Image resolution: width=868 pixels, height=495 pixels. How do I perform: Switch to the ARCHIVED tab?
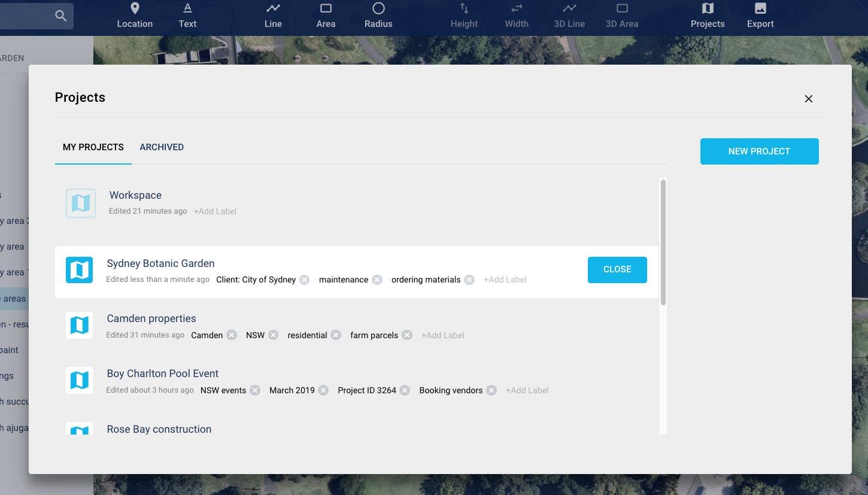tap(162, 147)
